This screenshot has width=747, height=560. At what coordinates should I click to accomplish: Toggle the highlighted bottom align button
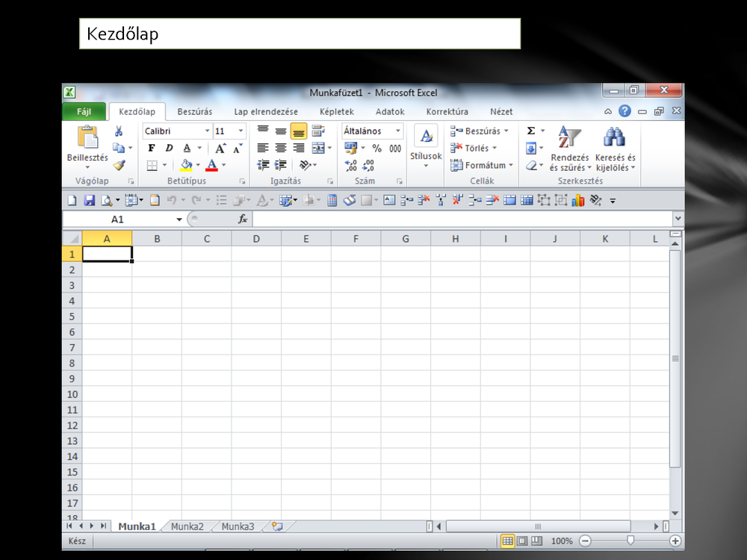coord(299,131)
